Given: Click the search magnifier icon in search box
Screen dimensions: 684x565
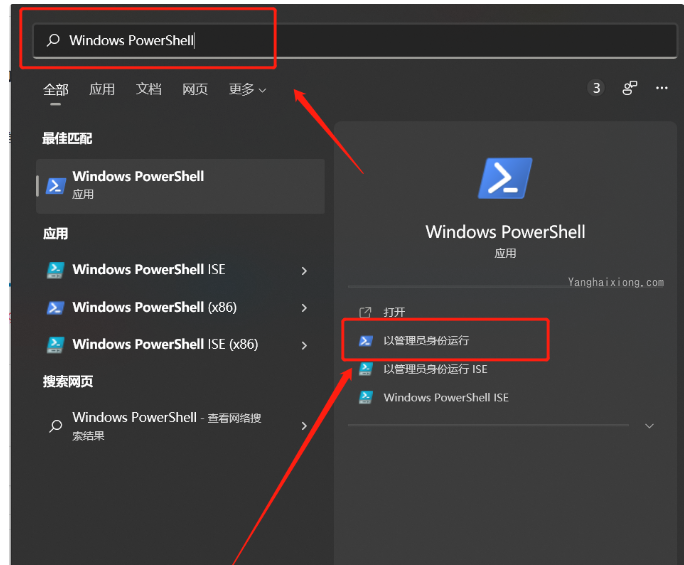Looking at the screenshot, I should tap(53, 40).
